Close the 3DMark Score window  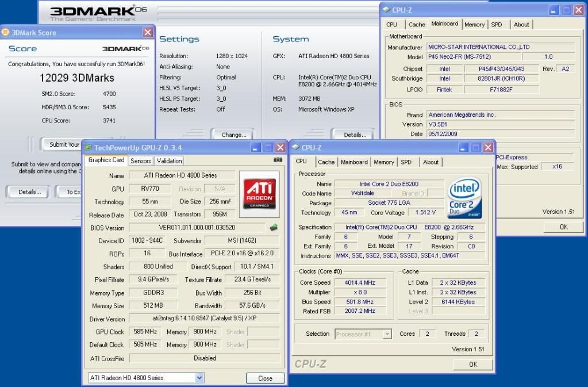click(148, 32)
